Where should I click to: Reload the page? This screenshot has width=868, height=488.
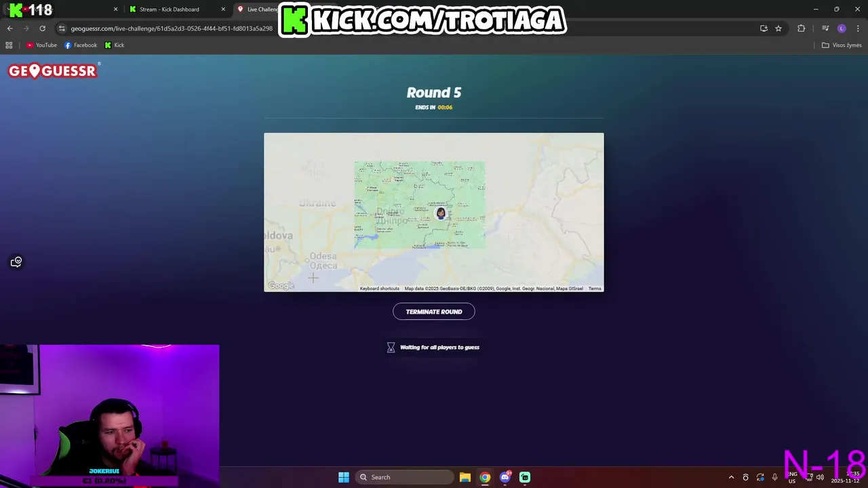click(x=42, y=28)
